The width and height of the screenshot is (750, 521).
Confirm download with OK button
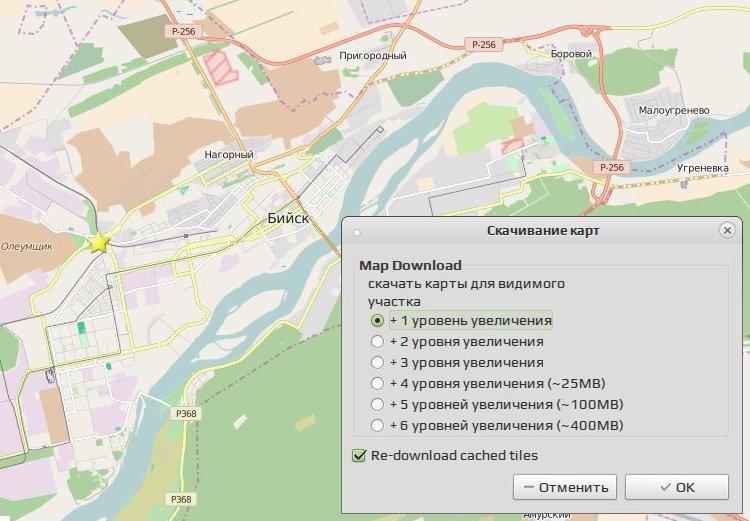click(677, 487)
